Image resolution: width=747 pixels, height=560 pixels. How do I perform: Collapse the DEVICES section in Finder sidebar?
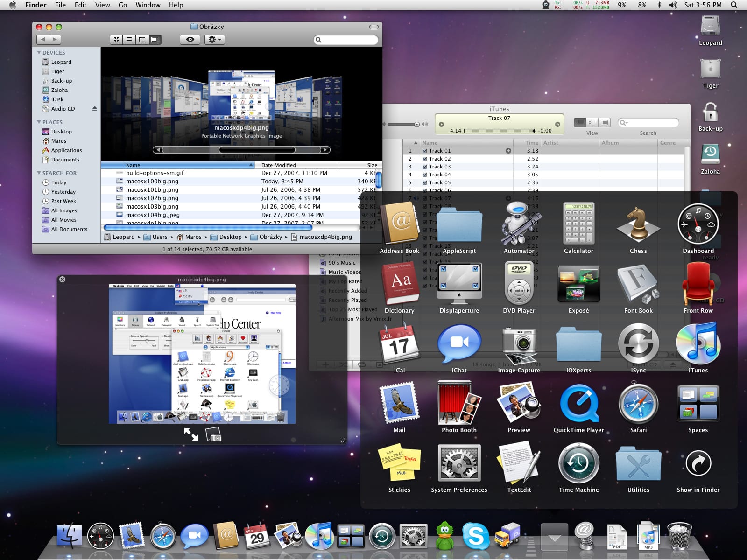click(39, 53)
